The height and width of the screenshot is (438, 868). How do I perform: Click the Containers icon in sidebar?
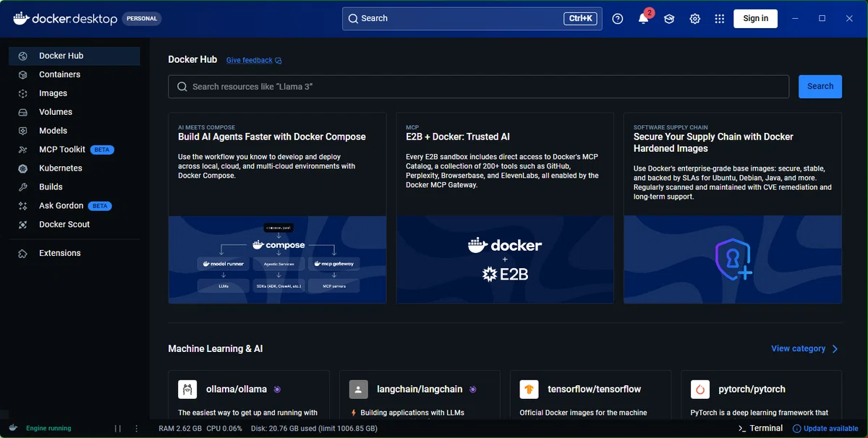[x=23, y=74]
